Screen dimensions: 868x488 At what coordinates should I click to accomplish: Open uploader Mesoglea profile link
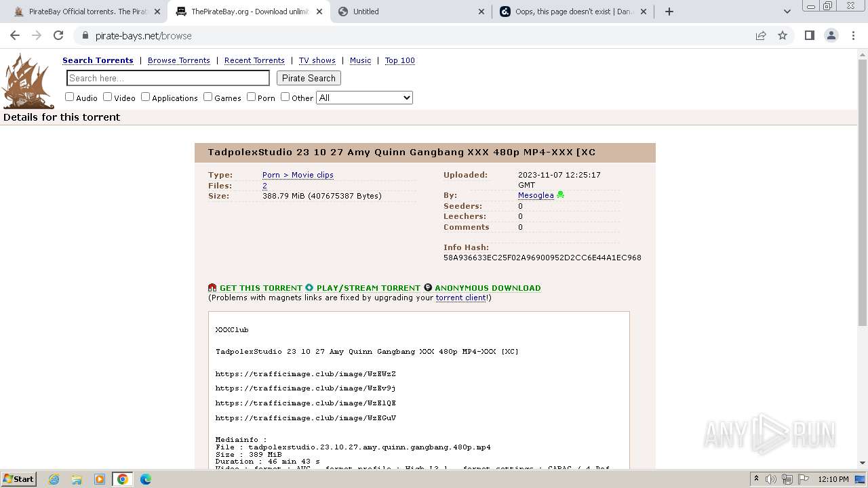536,195
